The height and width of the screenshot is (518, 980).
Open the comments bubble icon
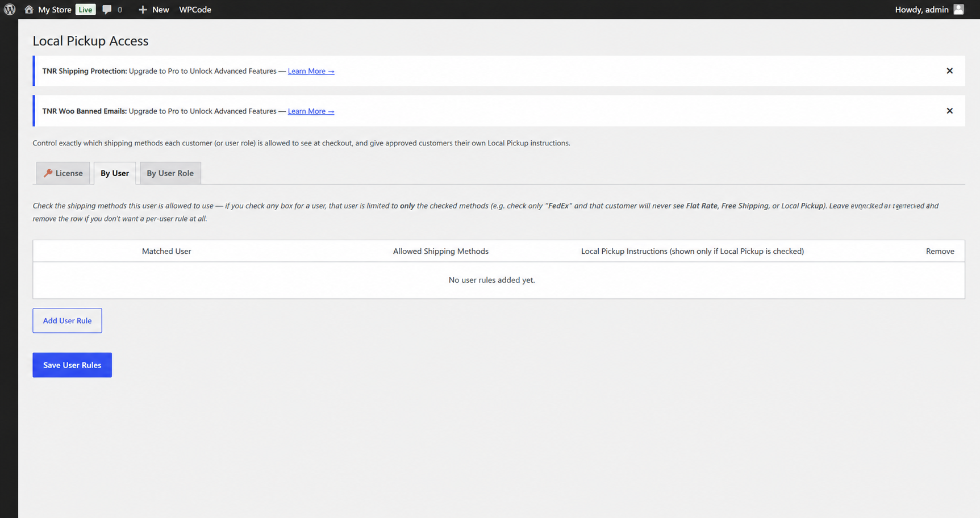click(107, 10)
